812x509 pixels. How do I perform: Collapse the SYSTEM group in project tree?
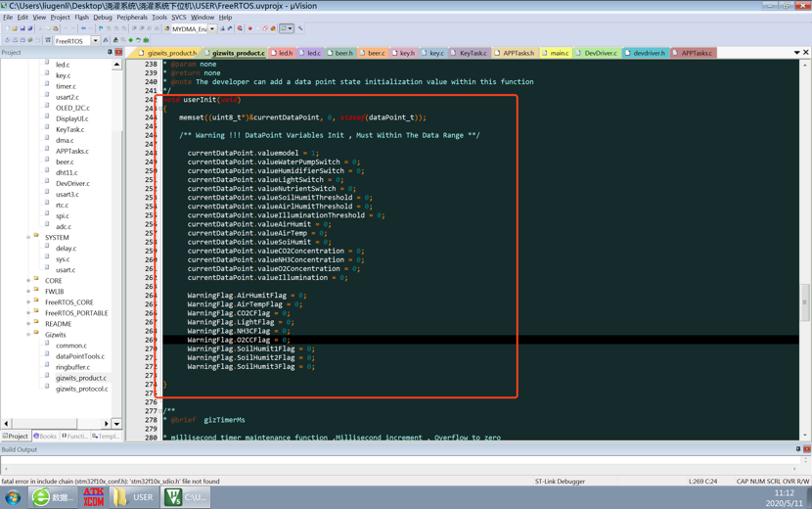28,238
